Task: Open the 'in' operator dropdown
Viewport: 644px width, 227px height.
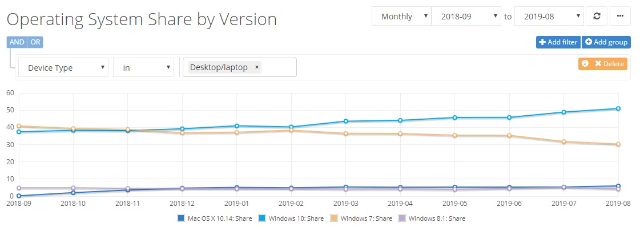Action: pos(143,68)
